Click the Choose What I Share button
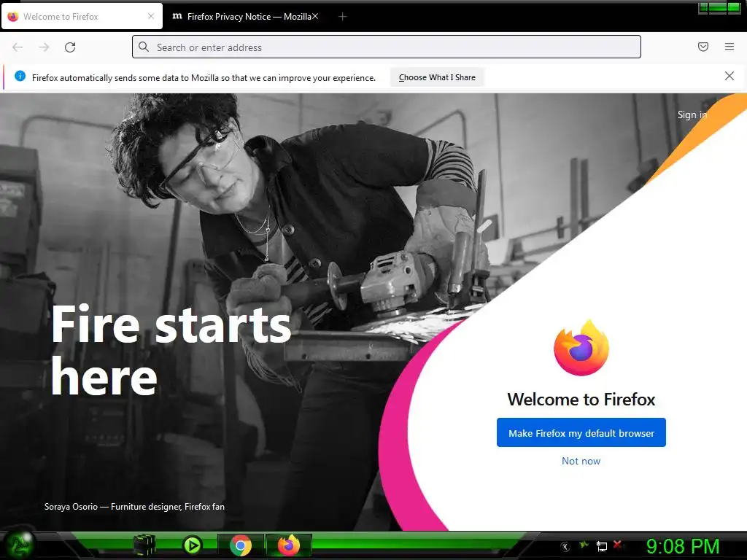This screenshot has width=747, height=560. (x=437, y=77)
